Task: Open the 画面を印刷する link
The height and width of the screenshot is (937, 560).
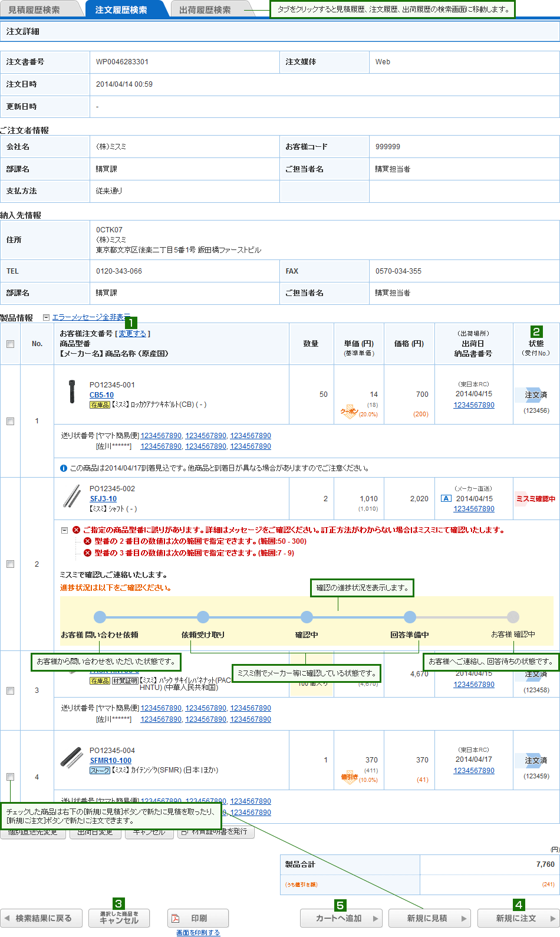Action: (x=198, y=932)
